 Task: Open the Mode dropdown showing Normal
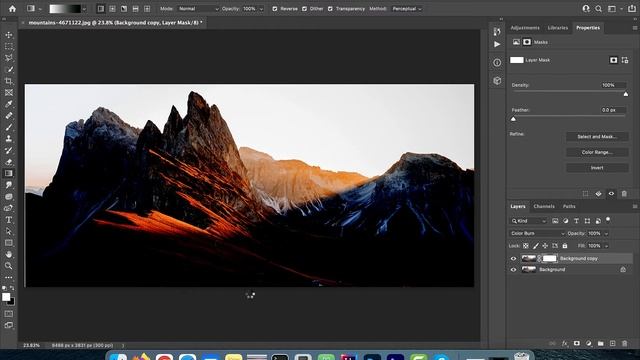coord(198,9)
